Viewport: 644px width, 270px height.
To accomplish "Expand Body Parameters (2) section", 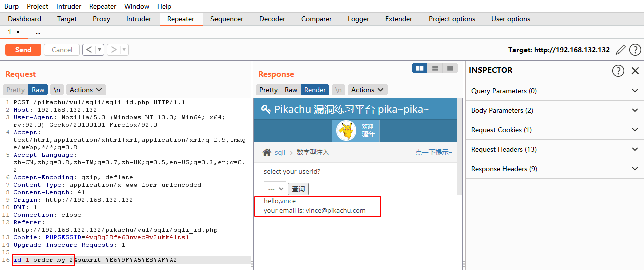I will click(x=555, y=110).
